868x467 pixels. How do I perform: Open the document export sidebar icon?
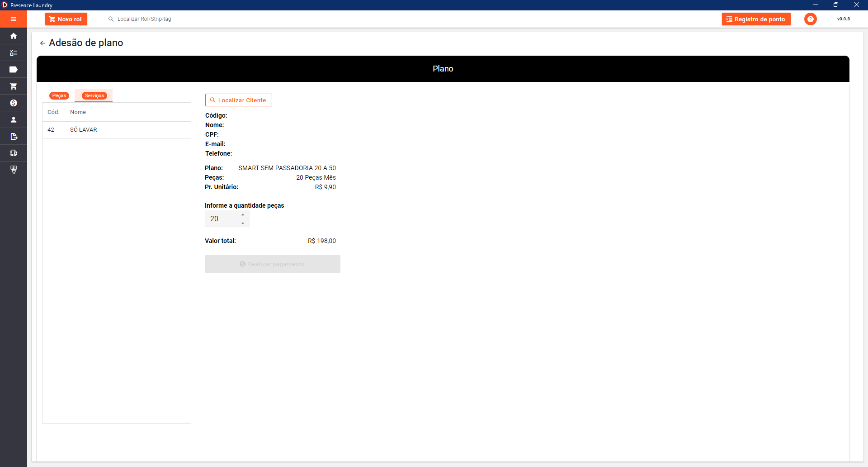pos(14,137)
